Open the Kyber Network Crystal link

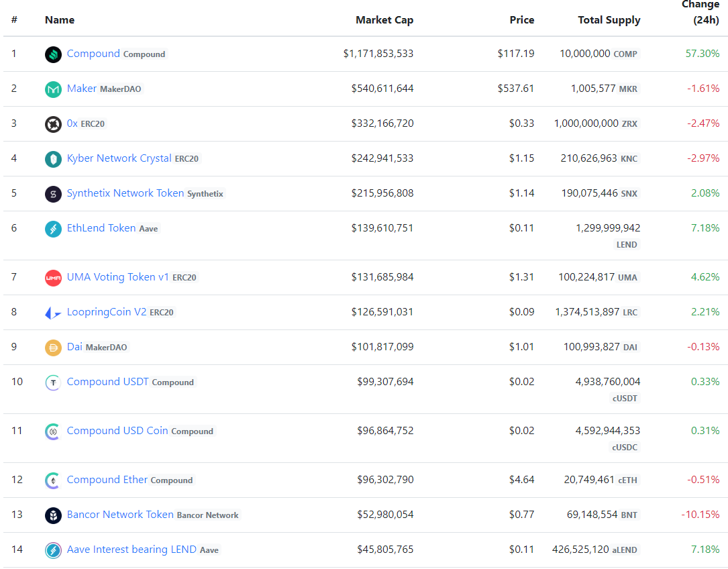click(119, 158)
